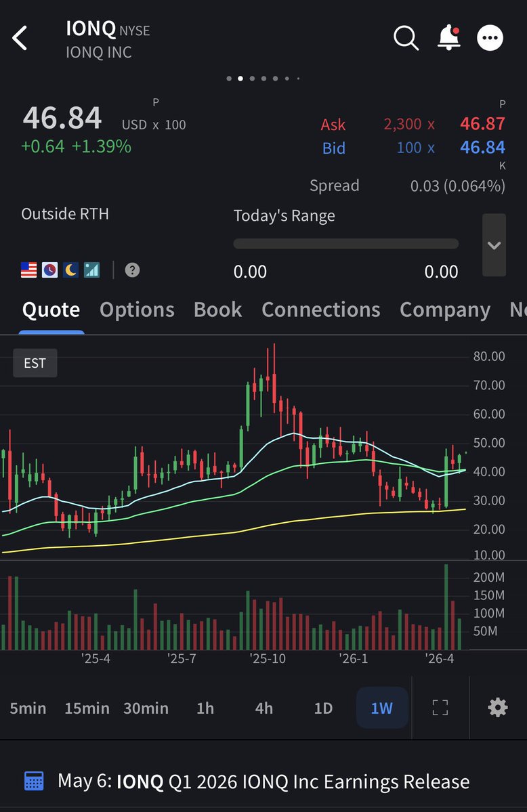
Task: Tap the moon overnight-trading icon
Action: (70, 270)
